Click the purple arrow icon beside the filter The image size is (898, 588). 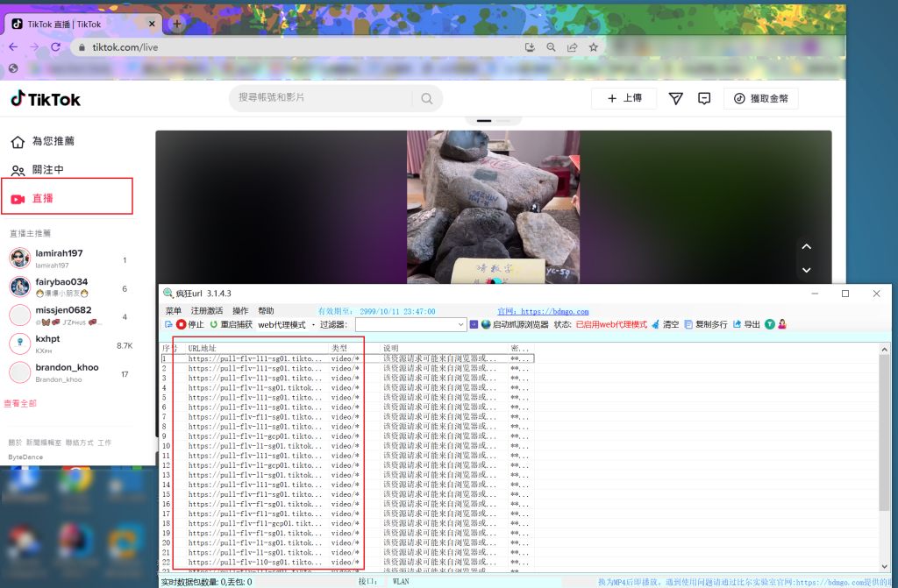click(x=474, y=324)
